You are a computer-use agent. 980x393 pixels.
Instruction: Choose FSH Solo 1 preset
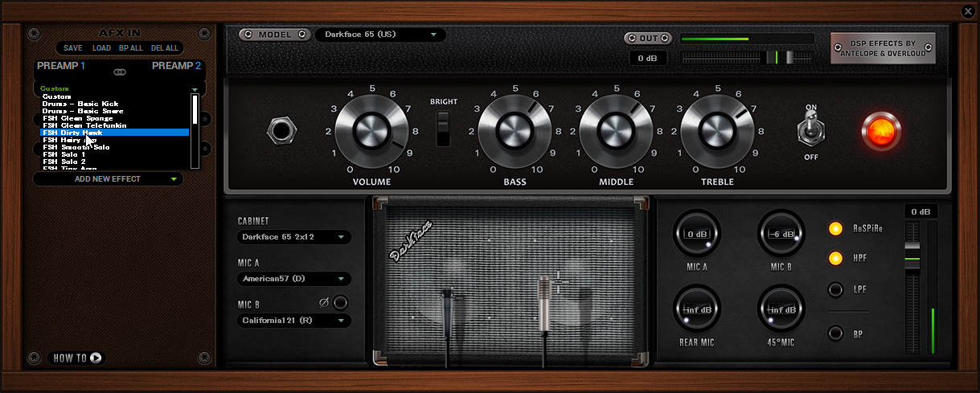[116, 154]
